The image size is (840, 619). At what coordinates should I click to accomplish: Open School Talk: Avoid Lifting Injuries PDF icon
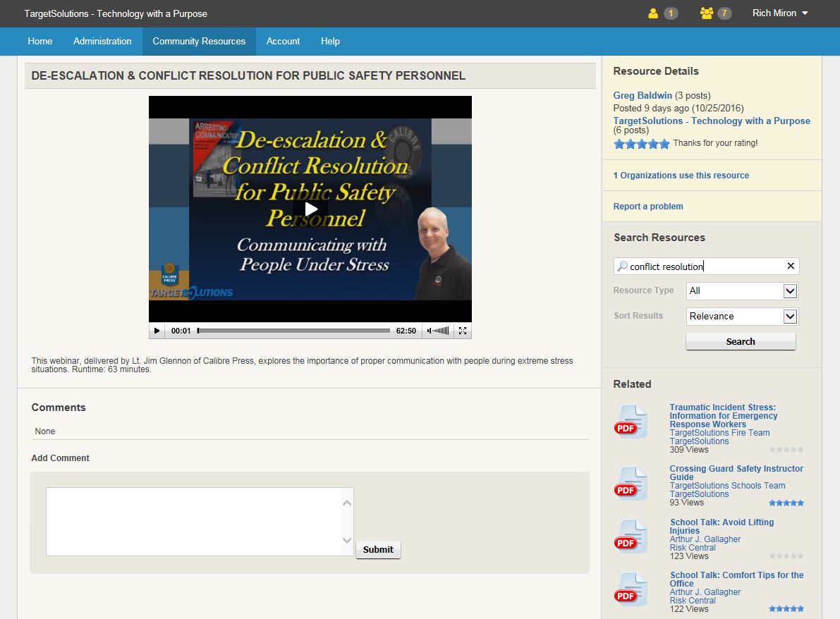631,537
